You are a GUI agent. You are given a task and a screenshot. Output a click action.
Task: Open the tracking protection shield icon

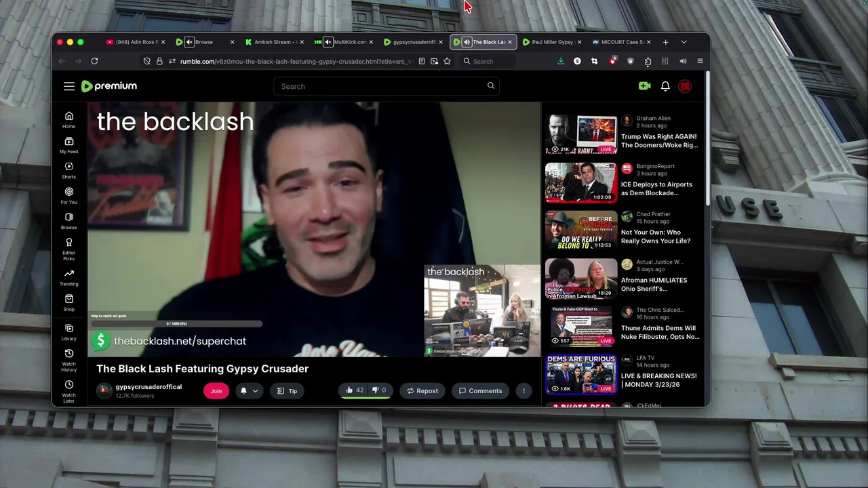tap(146, 61)
